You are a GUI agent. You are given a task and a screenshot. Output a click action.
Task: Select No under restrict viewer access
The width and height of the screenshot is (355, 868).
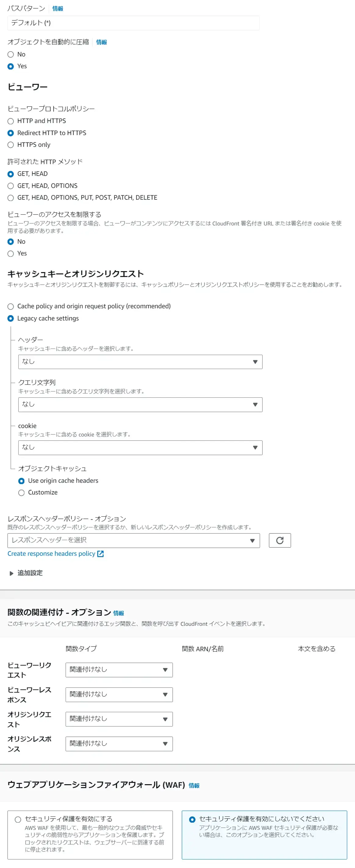click(11, 242)
